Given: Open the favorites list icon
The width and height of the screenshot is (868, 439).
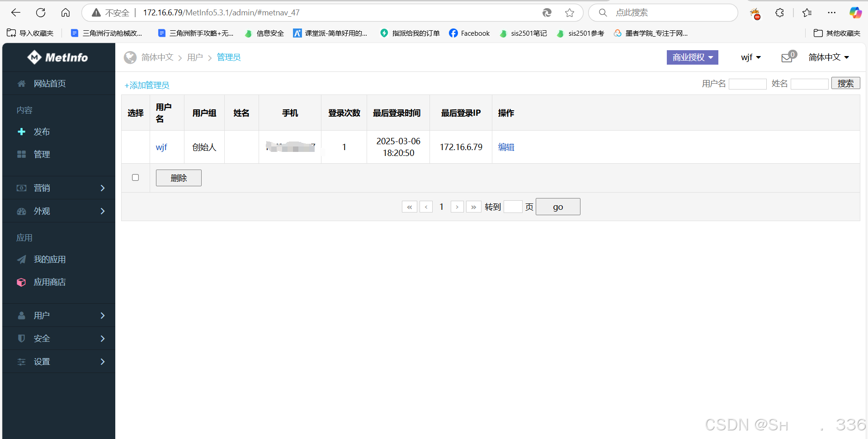Looking at the screenshot, I should pos(807,13).
